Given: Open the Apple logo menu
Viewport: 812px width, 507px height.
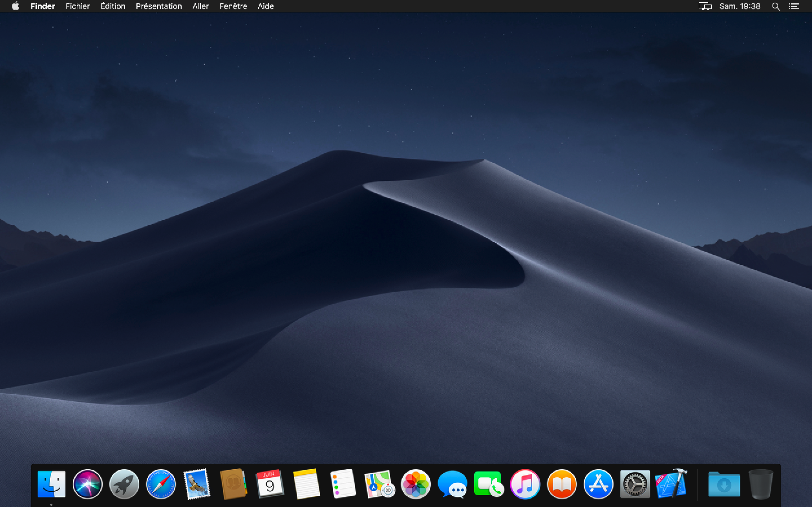Looking at the screenshot, I should click(16, 6).
